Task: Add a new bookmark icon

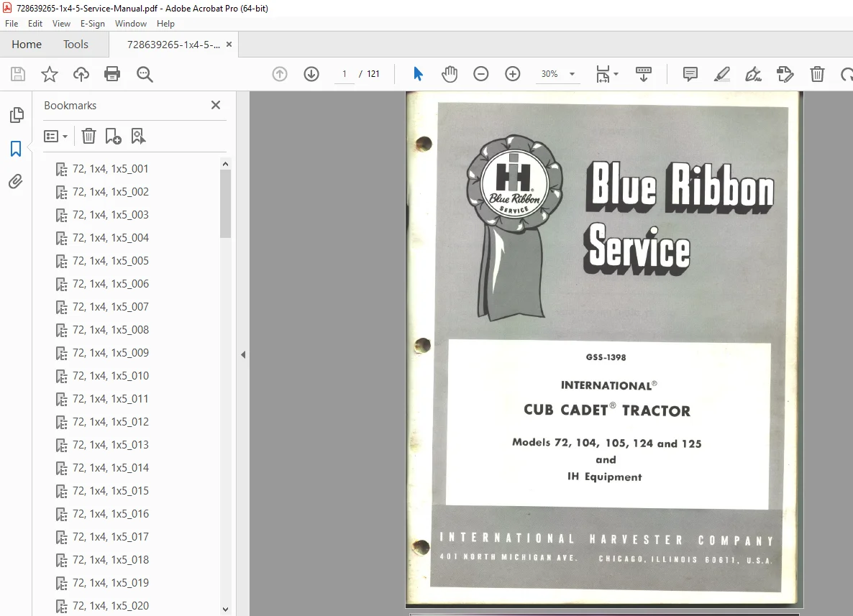Action: (x=113, y=136)
